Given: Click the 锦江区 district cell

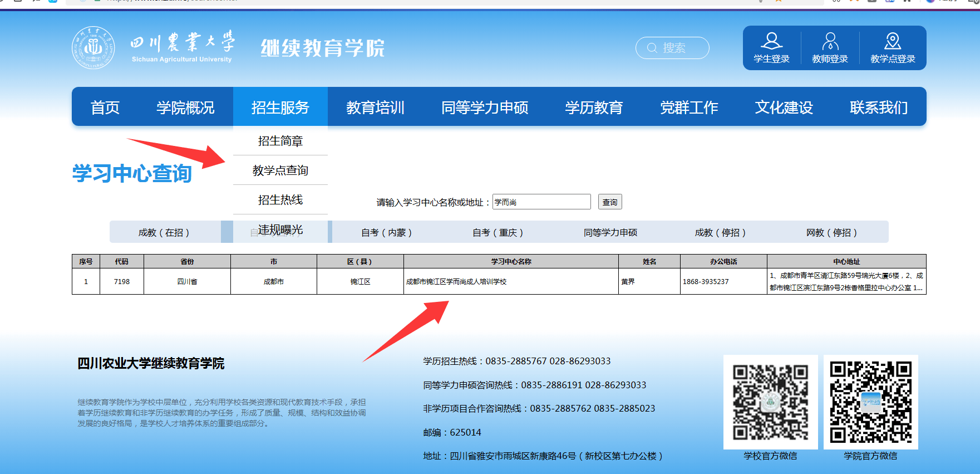Looking at the screenshot, I should click(x=360, y=281).
